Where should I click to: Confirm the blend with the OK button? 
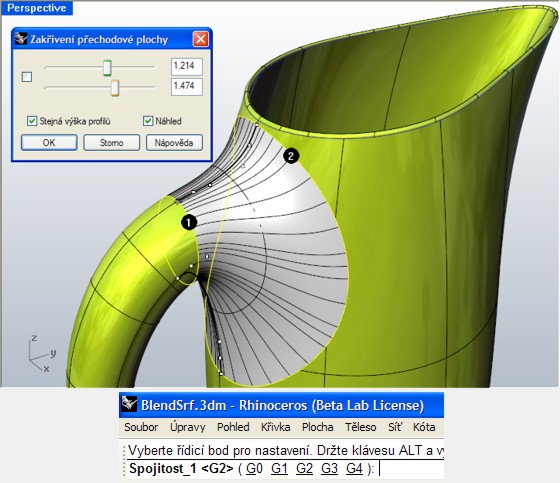[49, 143]
